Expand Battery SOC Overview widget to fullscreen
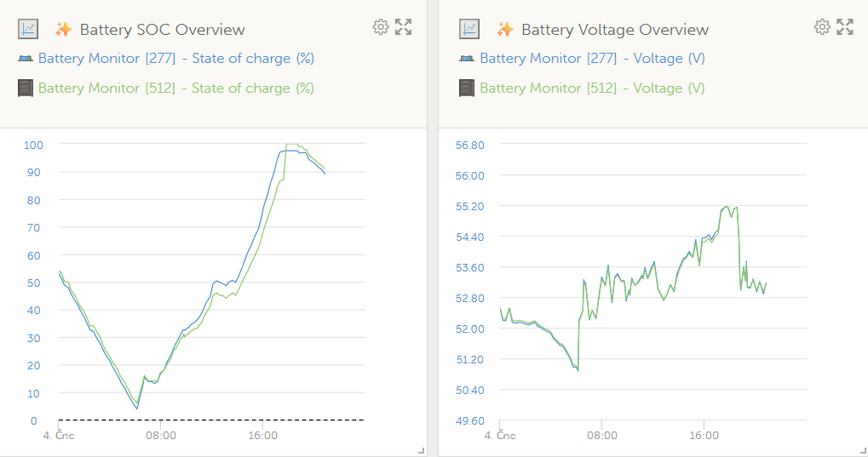Image resolution: width=868 pixels, height=457 pixels. pos(404,27)
